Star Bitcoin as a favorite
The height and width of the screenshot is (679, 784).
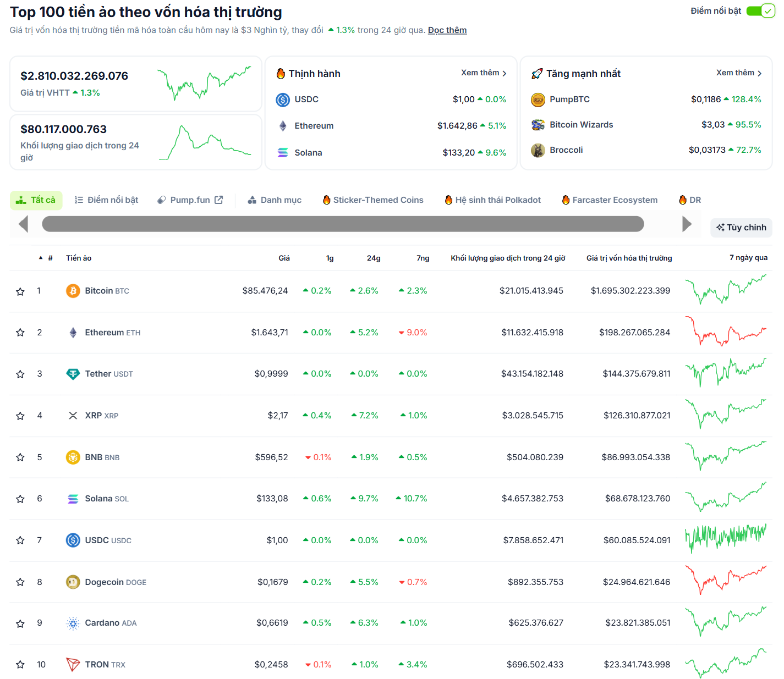[20, 291]
